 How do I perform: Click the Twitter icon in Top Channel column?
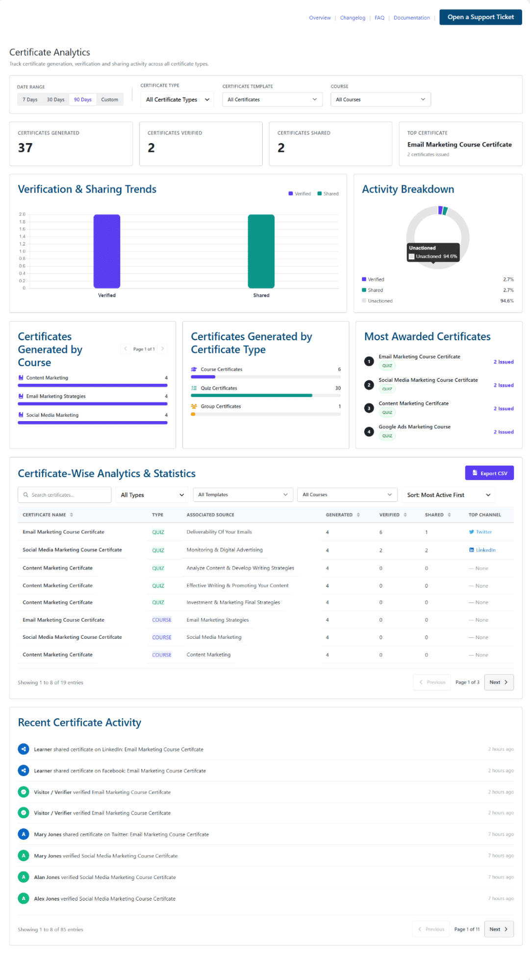(x=471, y=532)
